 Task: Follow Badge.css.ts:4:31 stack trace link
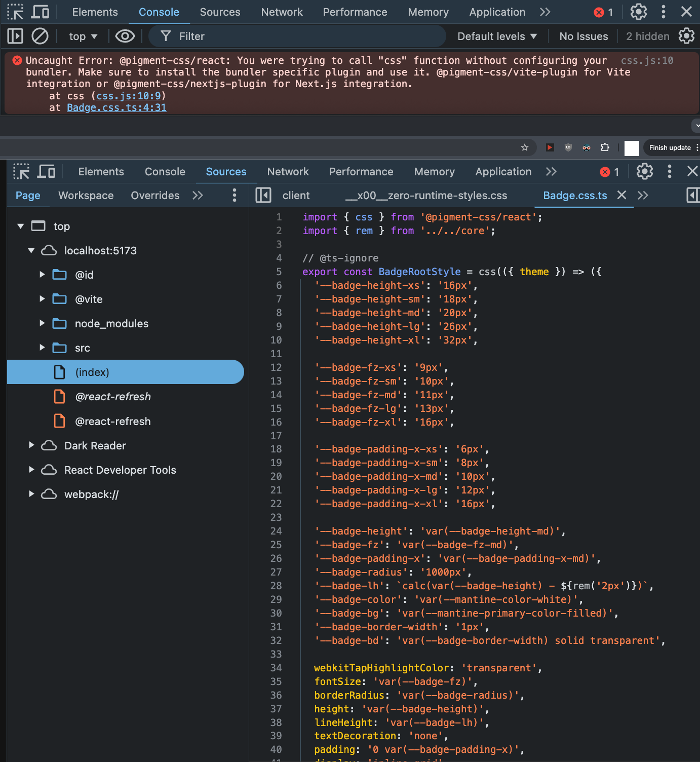click(x=116, y=107)
